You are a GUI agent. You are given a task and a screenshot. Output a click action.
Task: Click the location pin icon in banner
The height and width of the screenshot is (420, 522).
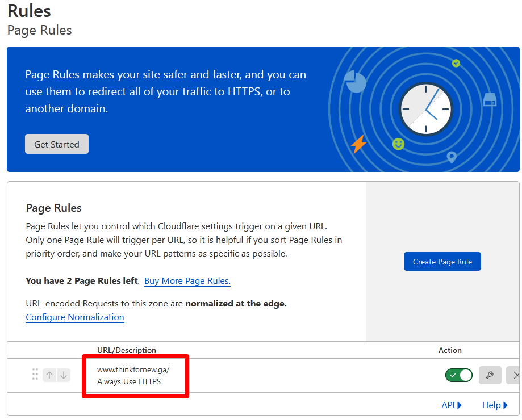click(452, 157)
